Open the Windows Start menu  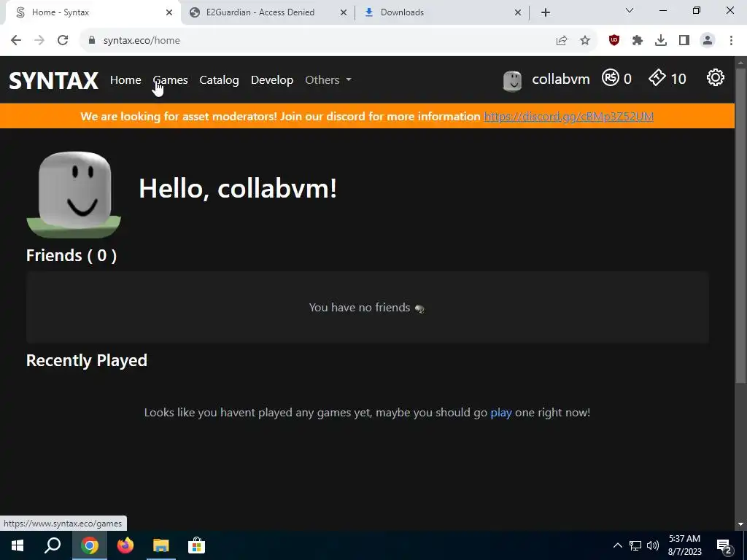point(18,545)
